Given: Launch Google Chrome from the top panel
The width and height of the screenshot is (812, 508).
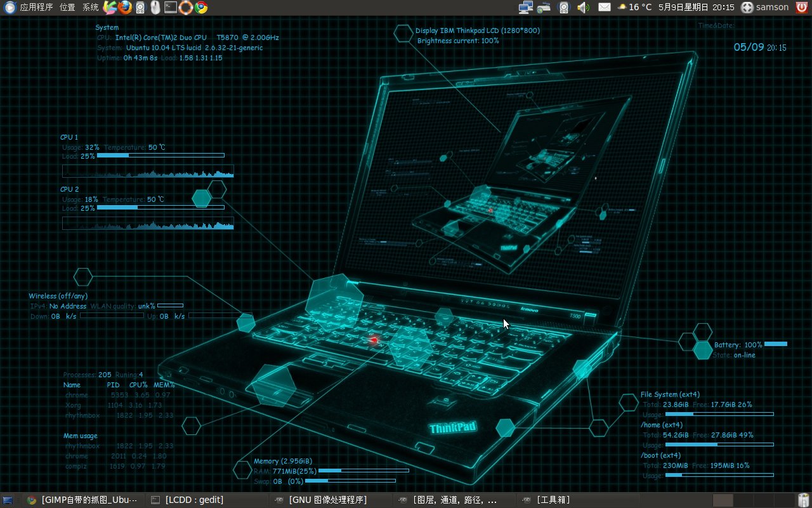Looking at the screenshot, I should (201, 8).
